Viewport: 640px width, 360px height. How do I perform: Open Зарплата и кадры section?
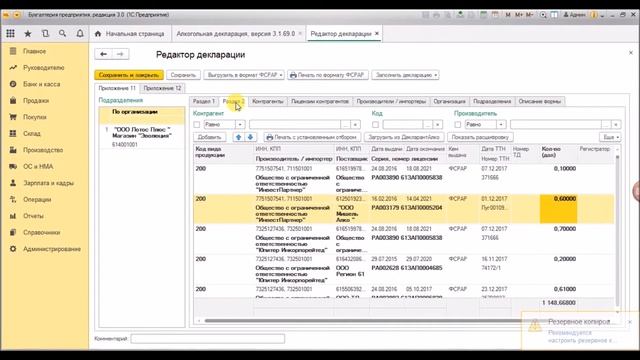tap(48, 183)
